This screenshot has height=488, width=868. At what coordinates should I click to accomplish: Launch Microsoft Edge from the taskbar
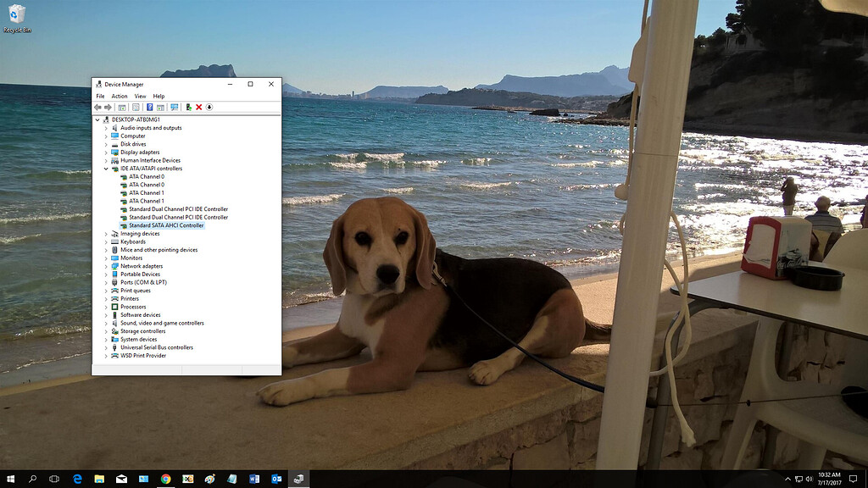pos(77,480)
